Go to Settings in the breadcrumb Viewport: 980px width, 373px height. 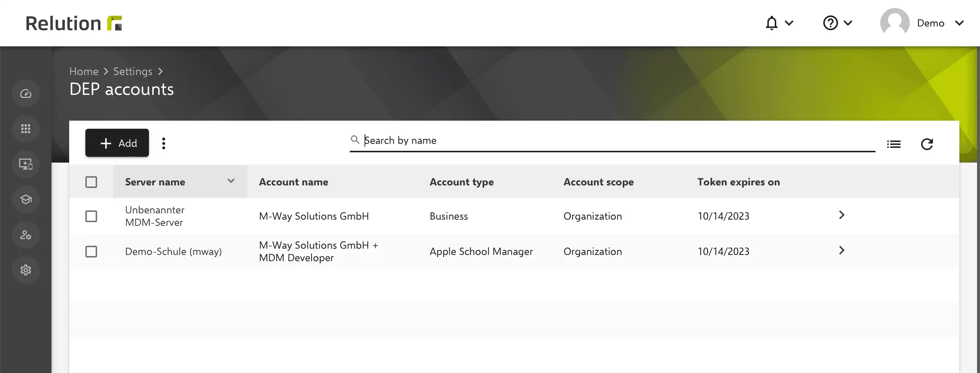[x=133, y=71]
